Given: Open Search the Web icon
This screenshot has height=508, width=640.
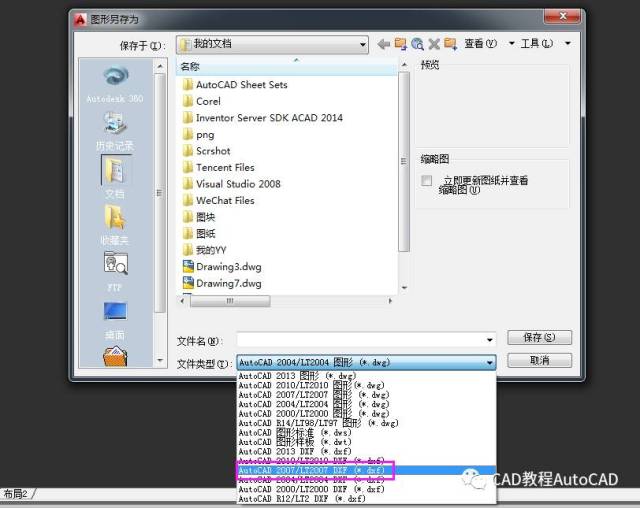Looking at the screenshot, I should pos(417,44).
